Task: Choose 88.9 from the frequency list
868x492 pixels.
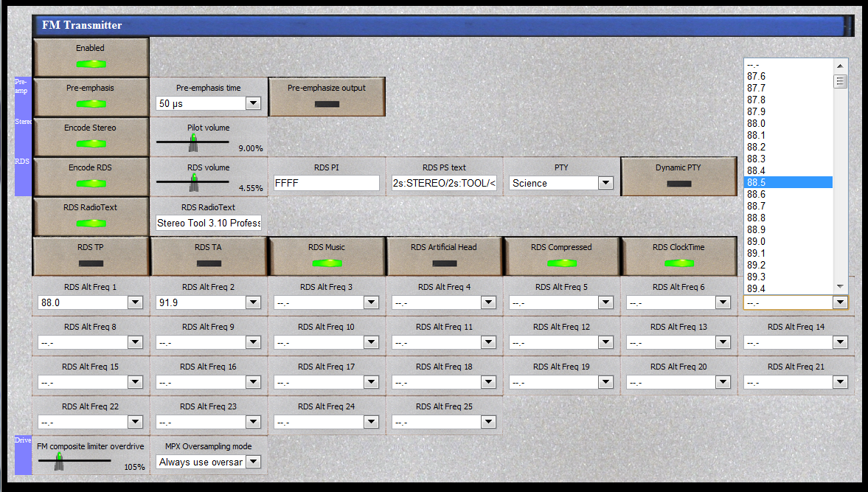Action: tap(788, 229)
